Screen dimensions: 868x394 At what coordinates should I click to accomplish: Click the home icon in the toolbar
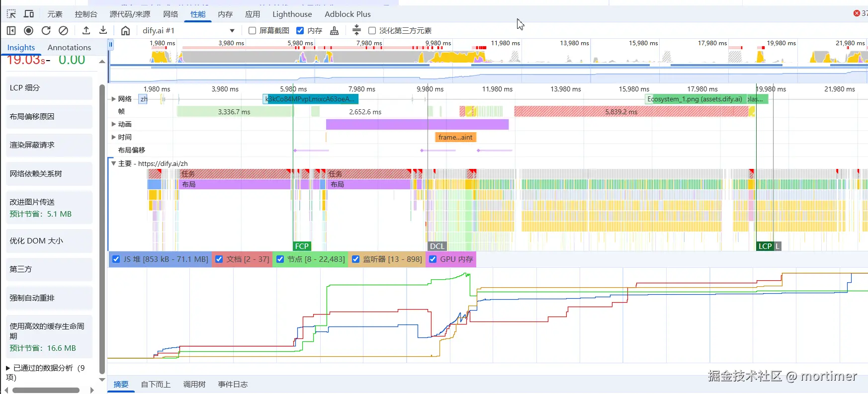pos(125,31)
